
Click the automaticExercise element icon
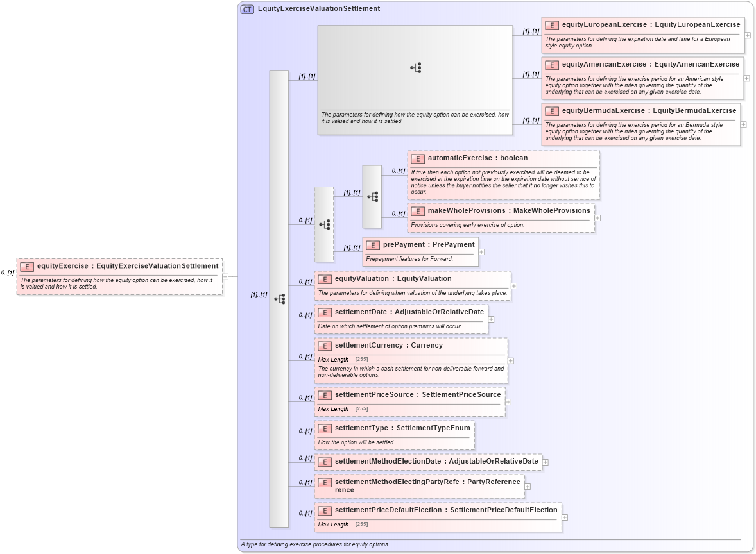pos(417,158)
